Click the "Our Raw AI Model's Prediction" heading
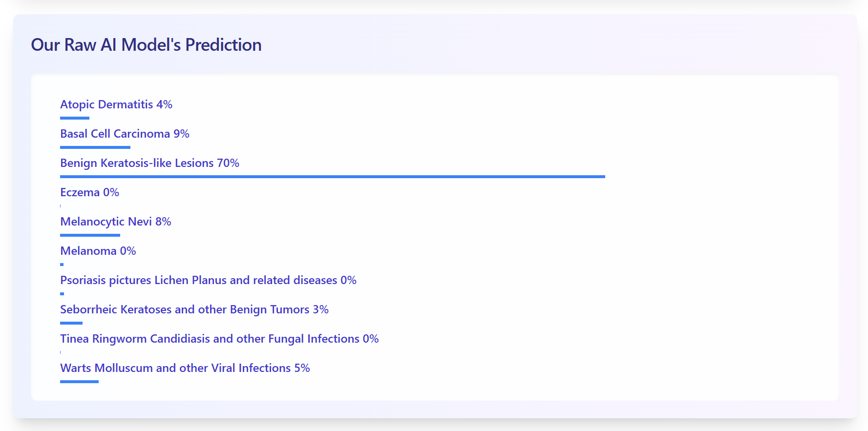This screenshot has width=868, height=431. [x=146, y=45]
